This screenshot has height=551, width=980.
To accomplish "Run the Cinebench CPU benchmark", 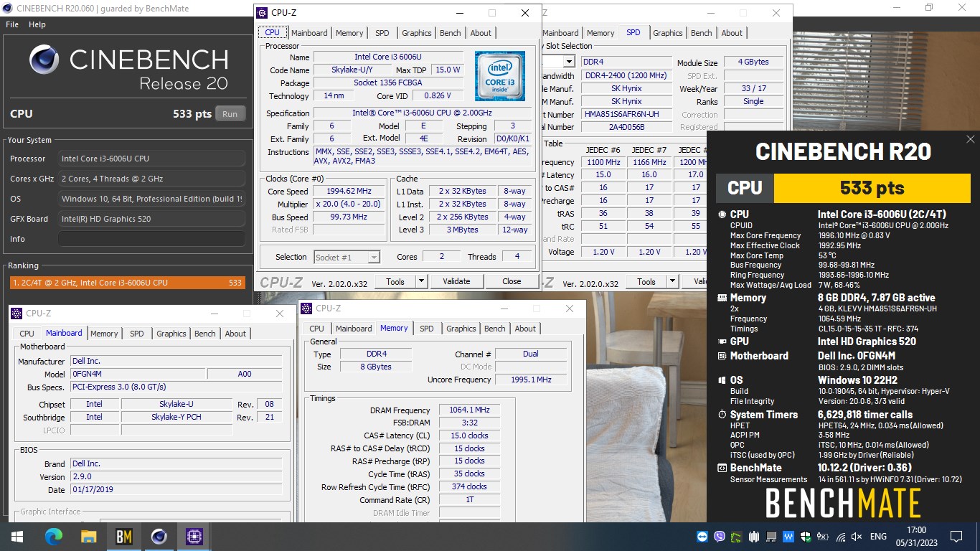I will [230, 114].
